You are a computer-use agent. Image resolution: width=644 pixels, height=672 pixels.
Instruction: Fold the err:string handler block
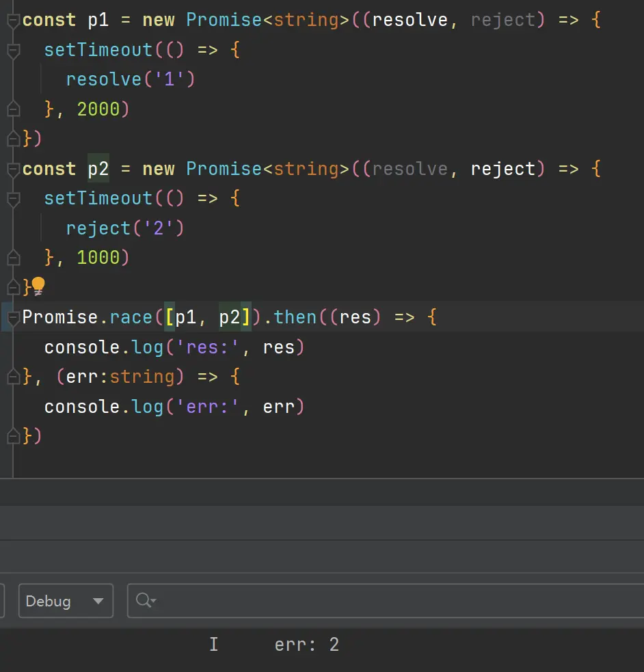pyautogui.click(x=13, y=377)
